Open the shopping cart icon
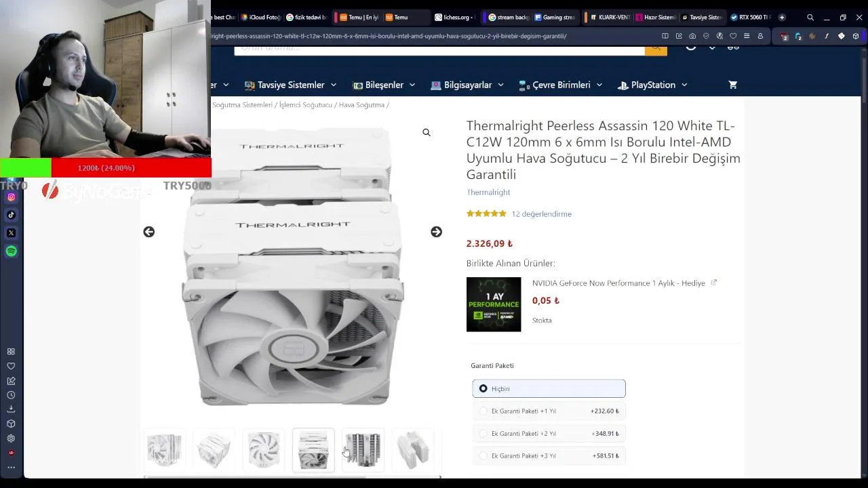868x488 pixels. pos(732,85)
